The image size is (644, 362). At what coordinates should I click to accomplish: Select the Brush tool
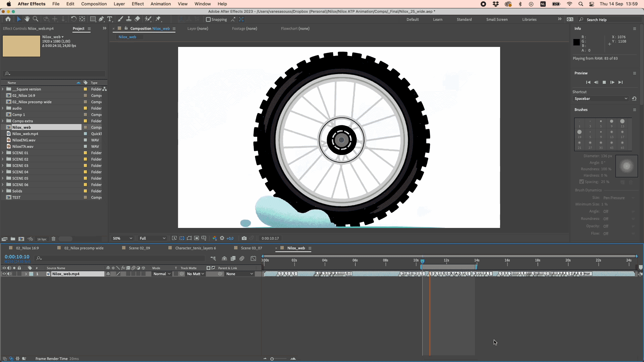coord(120,19)
